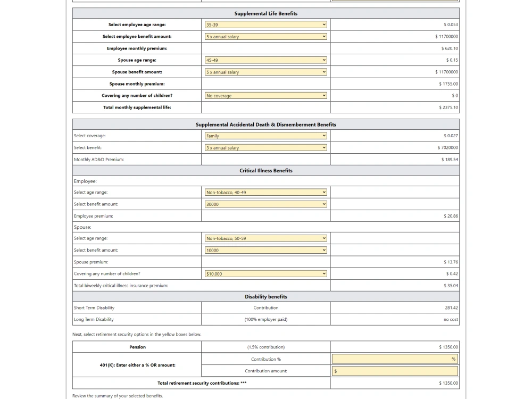Open the children coverage dropdown showing No coverage
Image resolution: width=532 pixels, height=399 pixels.
tap(265, 96)
